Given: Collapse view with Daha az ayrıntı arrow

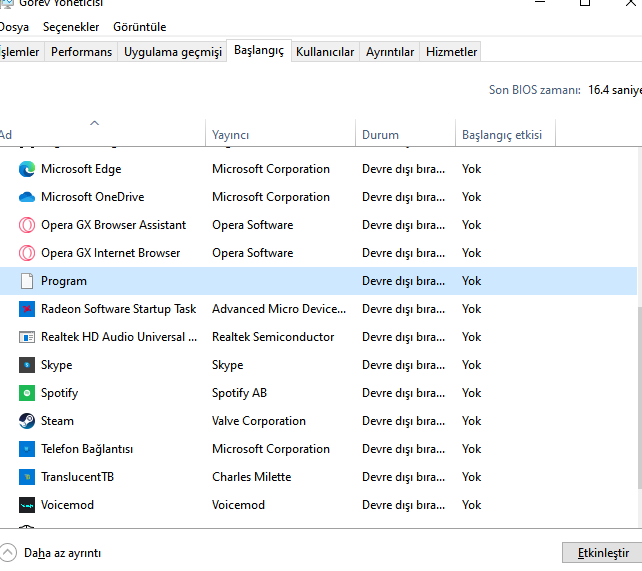Looking at the screenshot, I should click(x=9, y=552).
